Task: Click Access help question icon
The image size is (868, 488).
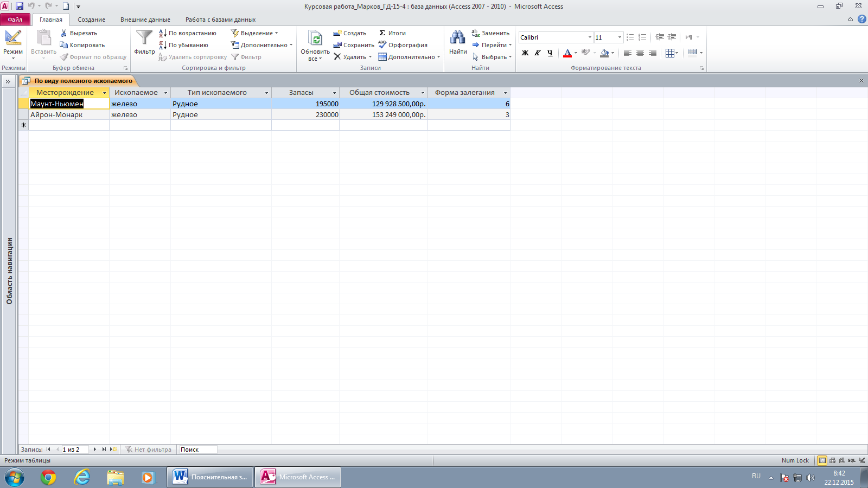Action: pos(861,20)
